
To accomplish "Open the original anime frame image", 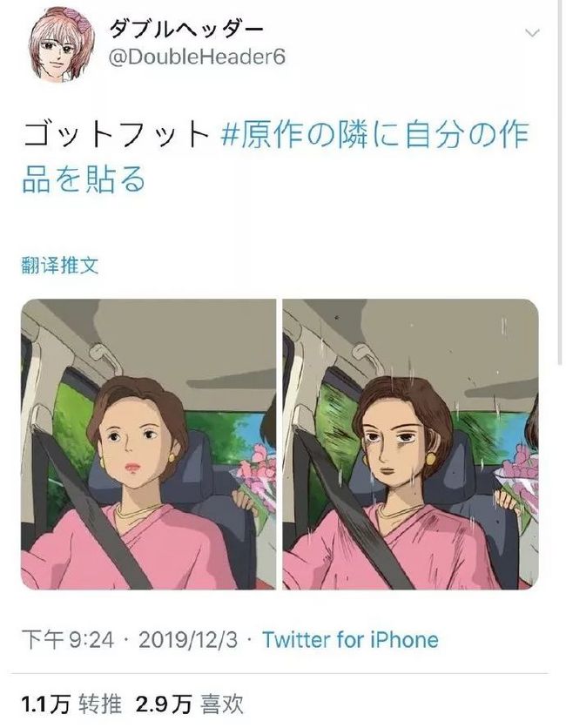I will [149, 444].
